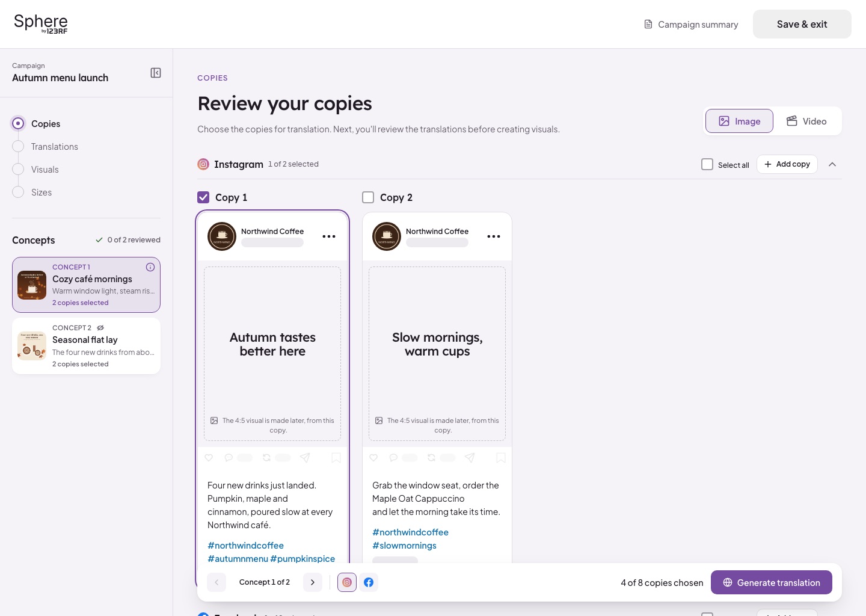The height and width of the screenshot is (616, 866).
Task: Click heart icon under Copy 1 preview
Action: [209, 458]
